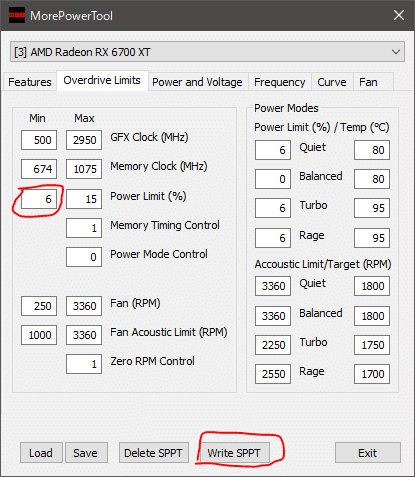Edit the Rage temperature field 95
Screen dimensions: 415x477
[372, 238]
